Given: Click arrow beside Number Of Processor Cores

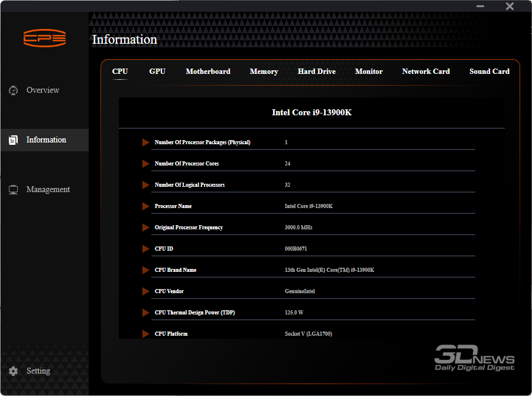Looking at the screenshot, I should 145,164.
